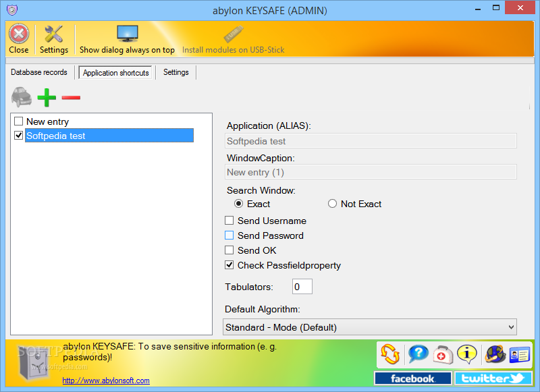
Task: Click the gray car icon
Action: (x=22, y=97)
